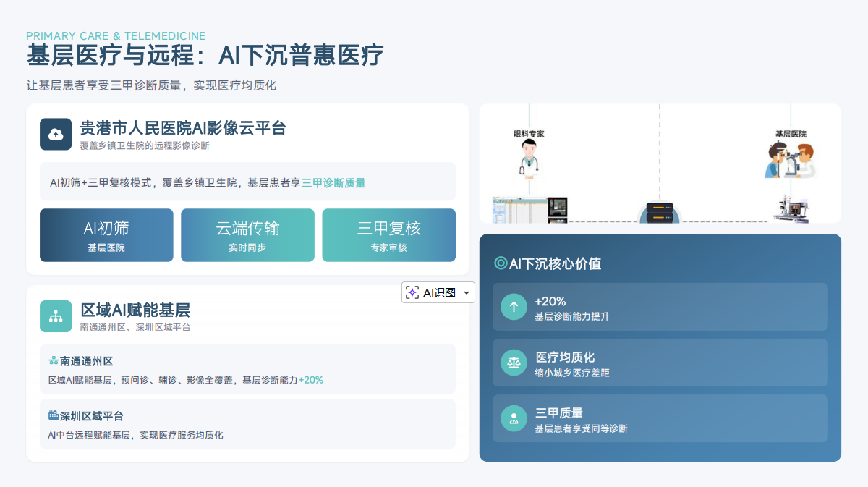
Task: Click the telemedicine diagram image
Action: [660, 164]
